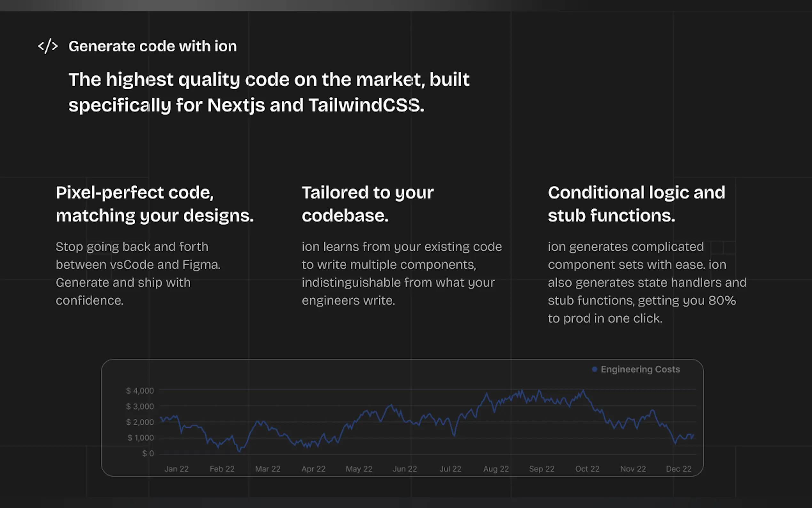
Task: Click the Engineering Costs legend dot
Action: coord(594,369)
